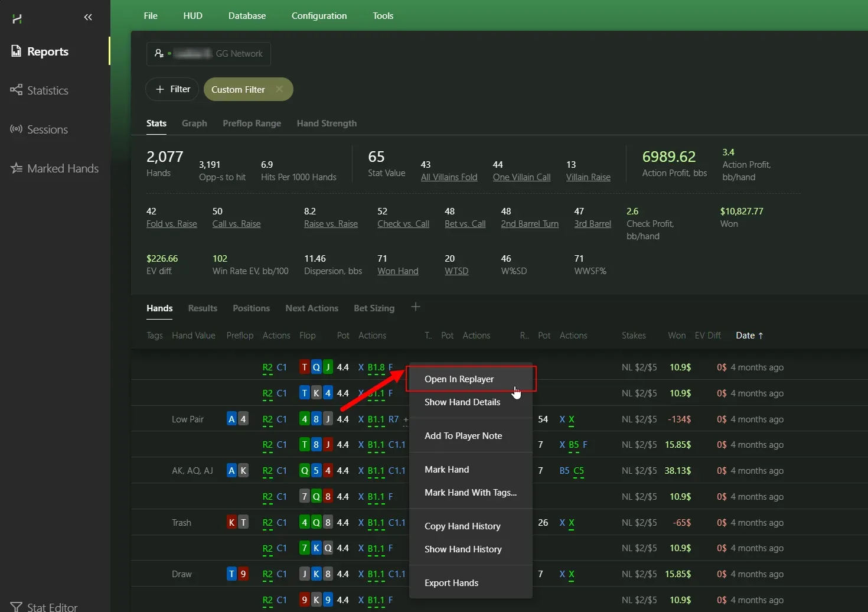Open the All Villains Fold stat link
This screenshot has width=868, height=612.
449,177
